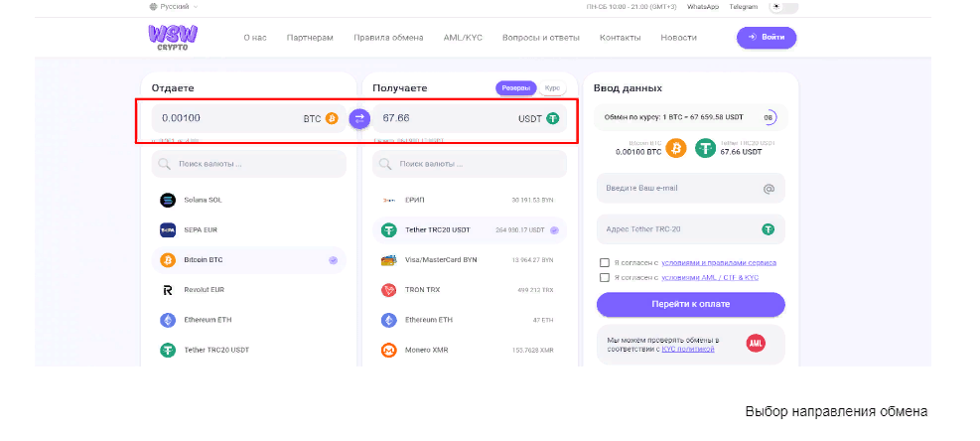This screenshot has height=441, width=980.
Task: Click the Войти login button
Action: [x=766, y=38]
